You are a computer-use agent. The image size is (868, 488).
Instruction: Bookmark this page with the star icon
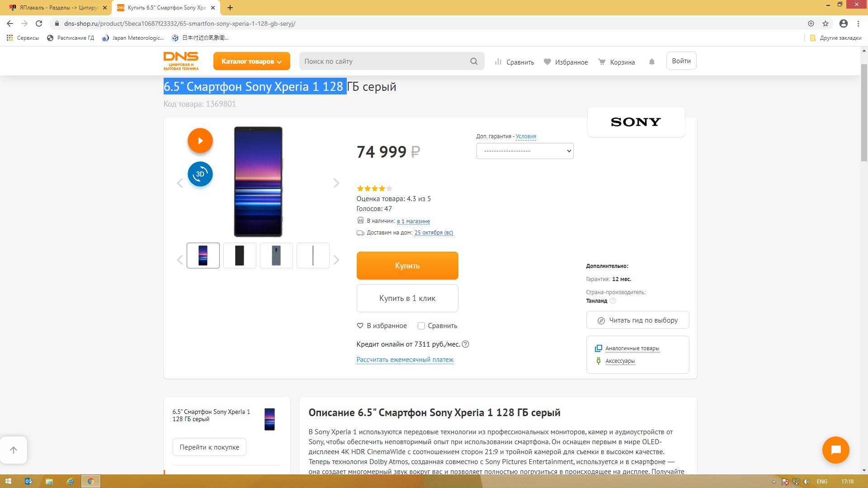pos(826,23)
